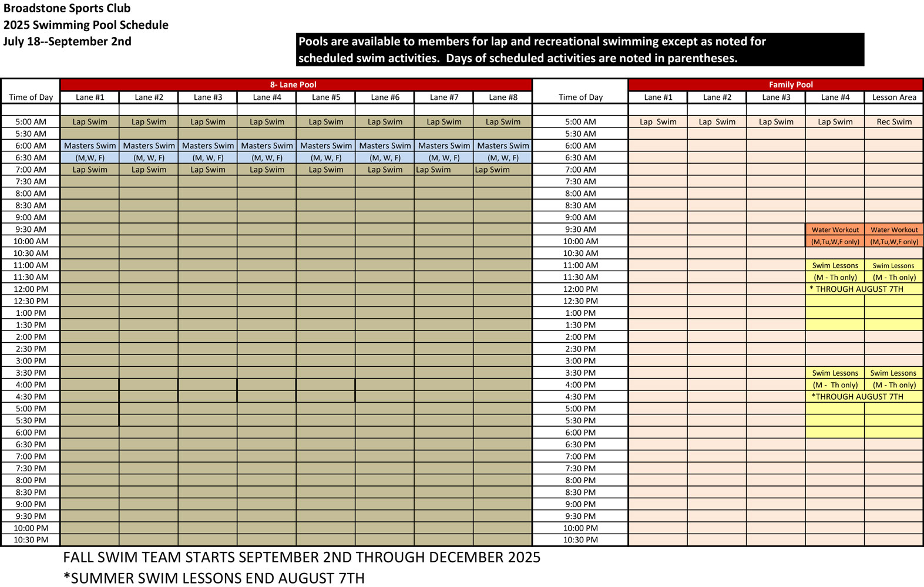The height and width of the screenshot is (587, 924).
Task: Click 'Time of Day' header beside 8-Lane Pool
Action: (x=31, y=97)
